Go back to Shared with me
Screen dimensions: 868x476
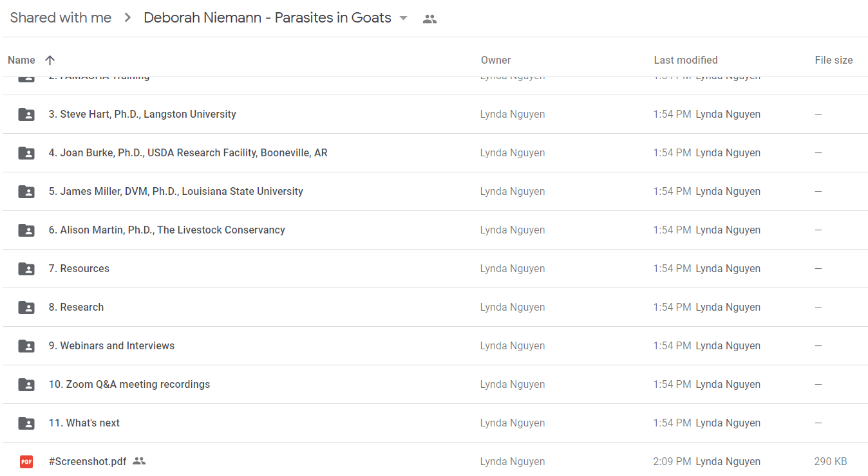[61, 18]
